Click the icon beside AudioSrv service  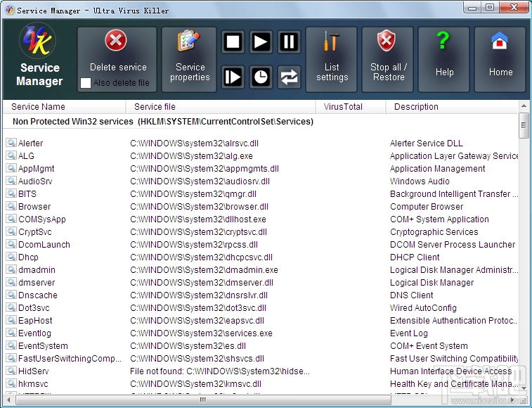click(11, 181)
